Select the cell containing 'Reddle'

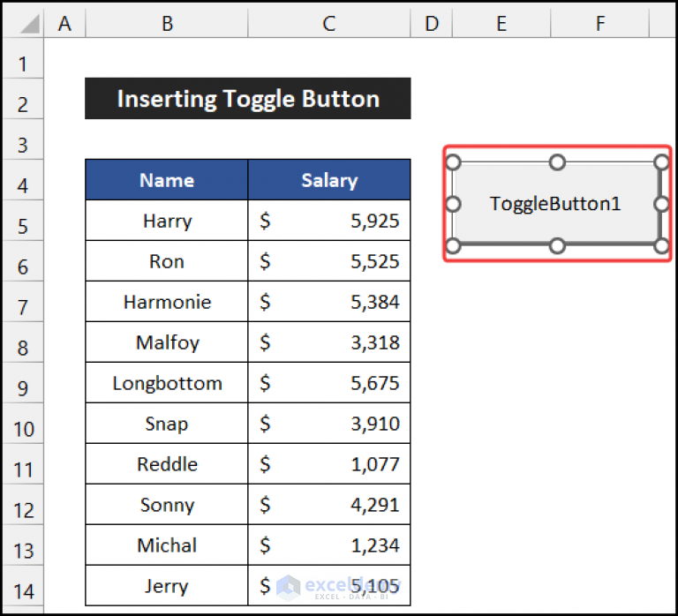pos(167,464)
